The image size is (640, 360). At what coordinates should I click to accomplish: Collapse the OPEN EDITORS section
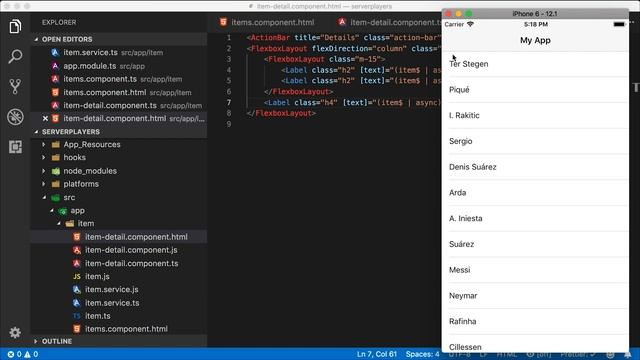click(x=37, y=40)
